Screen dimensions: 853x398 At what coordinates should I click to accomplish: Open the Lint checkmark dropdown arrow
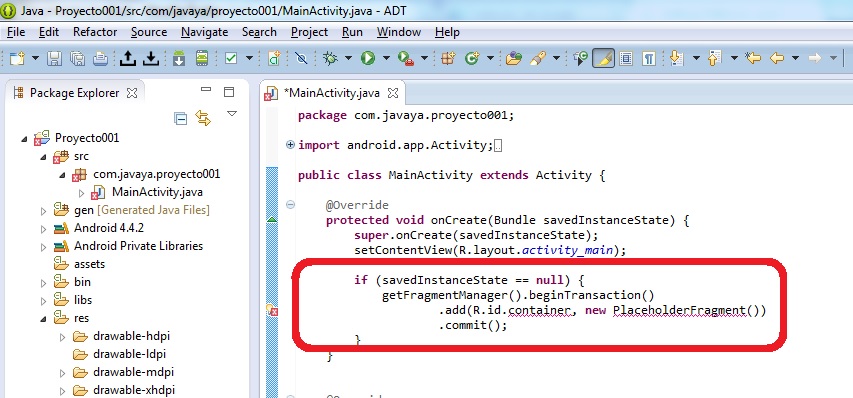[x=249, y=58]
